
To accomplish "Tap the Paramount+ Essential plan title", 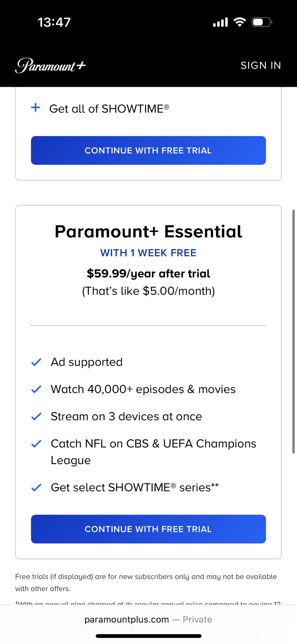I will coord(148,232).
